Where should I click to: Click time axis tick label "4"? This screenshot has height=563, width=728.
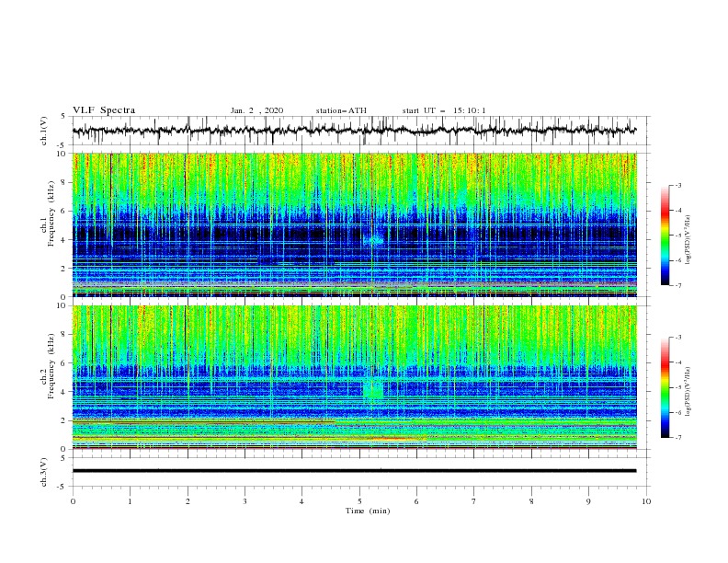(x=301, y=501)
